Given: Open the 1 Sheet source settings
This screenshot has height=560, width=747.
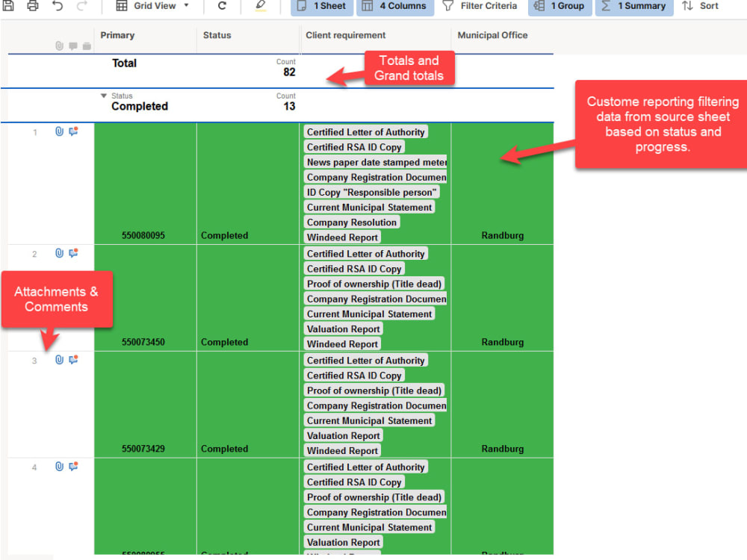Looking at the screenshot, I should tap(321, 6).
